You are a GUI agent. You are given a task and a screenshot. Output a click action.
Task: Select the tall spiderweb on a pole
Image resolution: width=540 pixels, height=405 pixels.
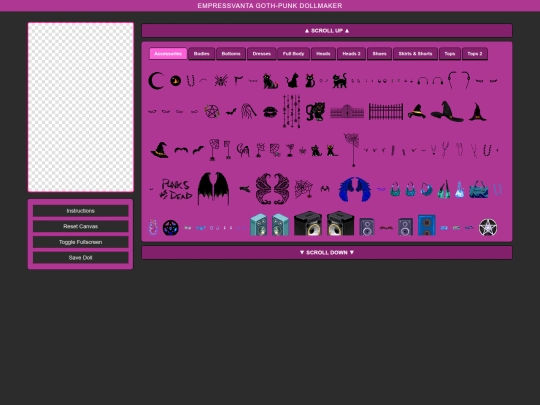pos(352,149)
